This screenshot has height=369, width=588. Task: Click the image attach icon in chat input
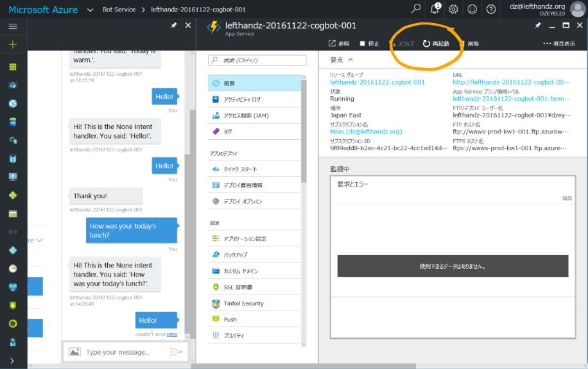click(74, 352)
